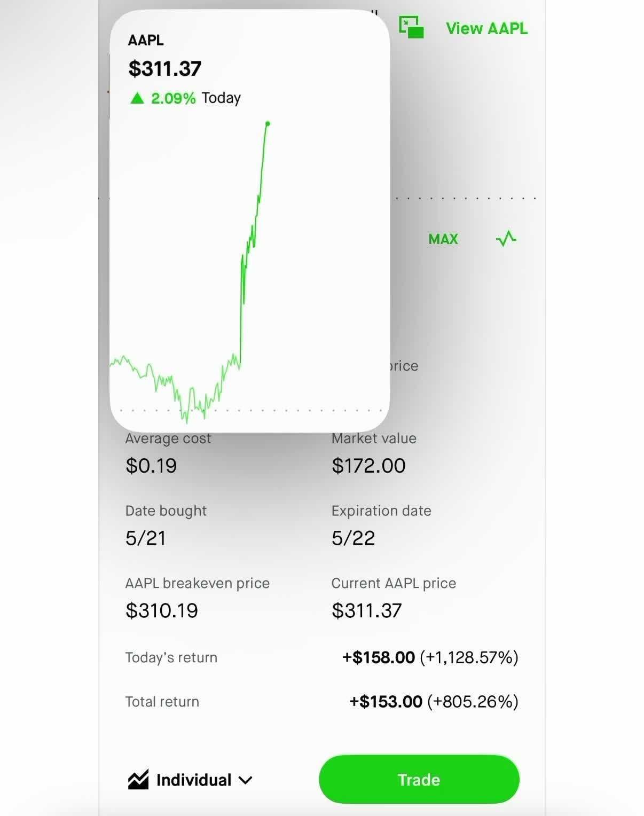This screenshot has height=816, width=644.
Task: Toggle the chart style squiggle icon
Action: pos(506,238)
